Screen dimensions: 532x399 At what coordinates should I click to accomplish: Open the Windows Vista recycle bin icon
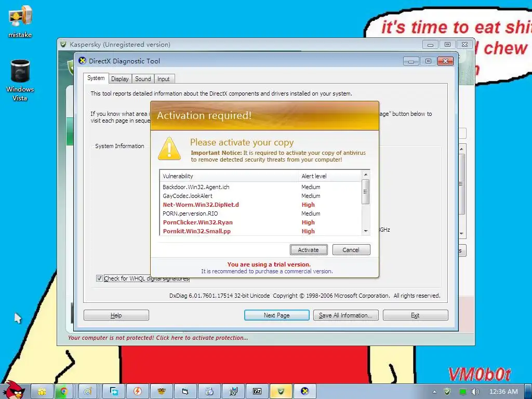[x=20, y=80]
